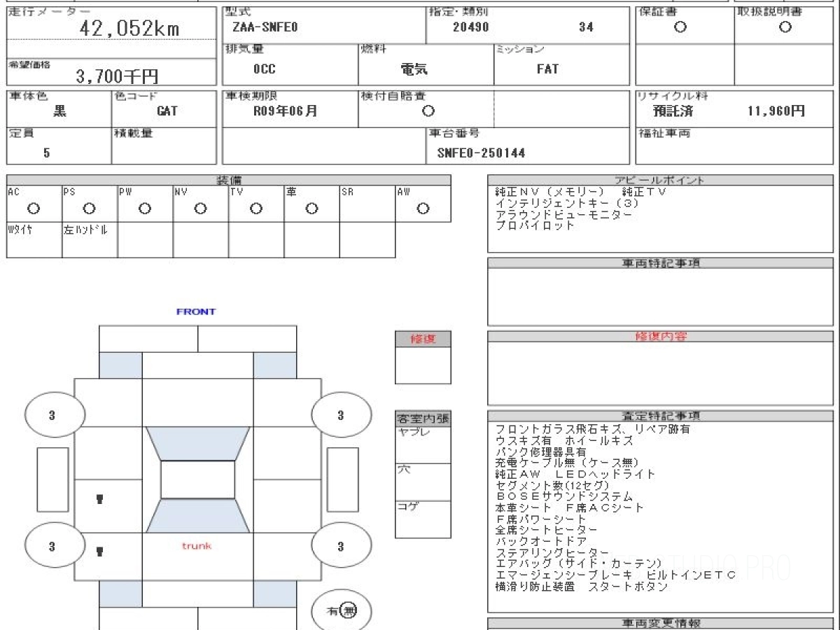Click the 充電ケーブル無（ケース無） line

(567, 463)
